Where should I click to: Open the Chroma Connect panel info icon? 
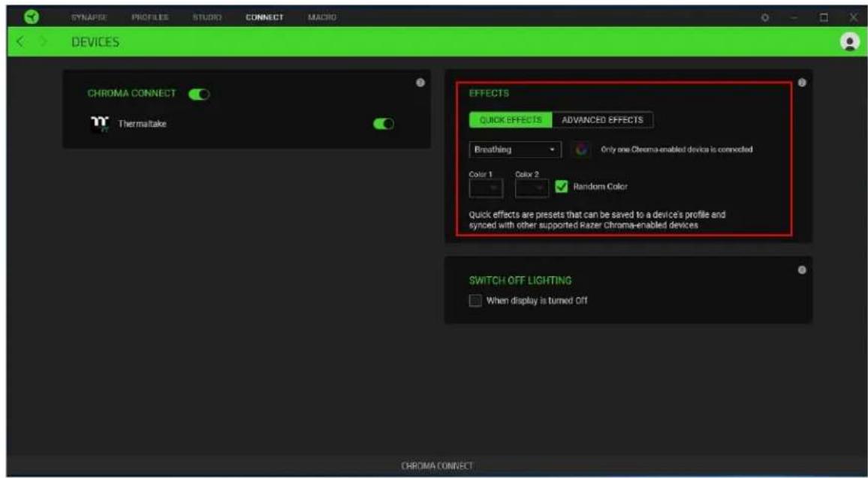(420, 83)
